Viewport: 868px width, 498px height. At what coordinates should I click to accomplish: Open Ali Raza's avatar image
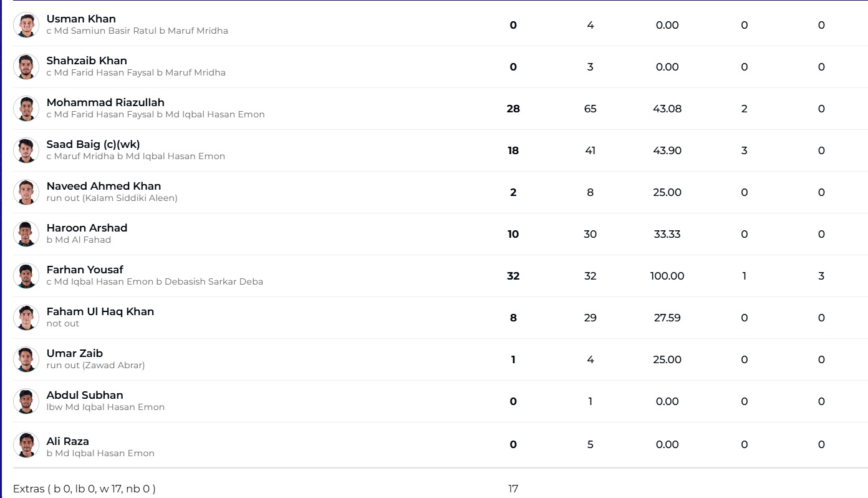26,445
